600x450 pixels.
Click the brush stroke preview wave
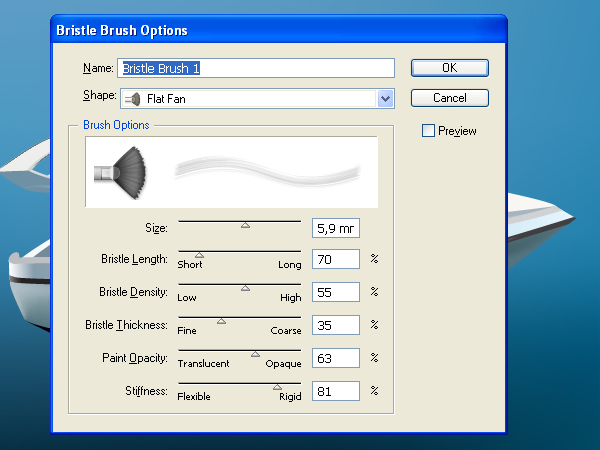coord(268,172)
